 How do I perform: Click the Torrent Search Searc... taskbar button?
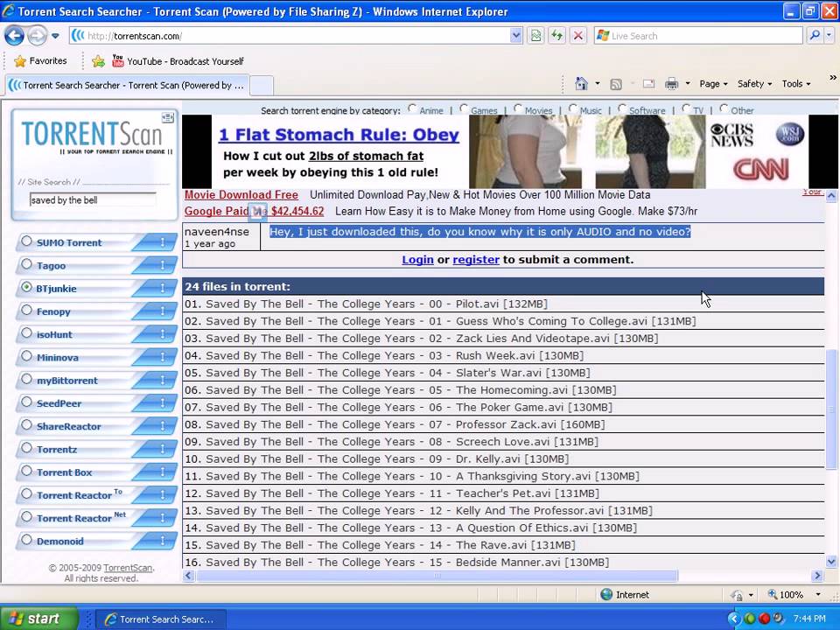tap(161, 619)
